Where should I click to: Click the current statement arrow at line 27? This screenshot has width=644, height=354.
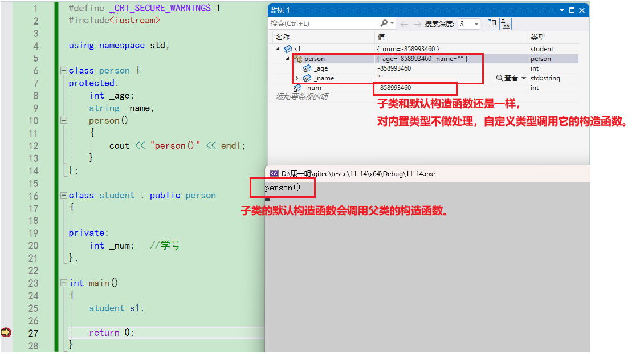(6, 332)
